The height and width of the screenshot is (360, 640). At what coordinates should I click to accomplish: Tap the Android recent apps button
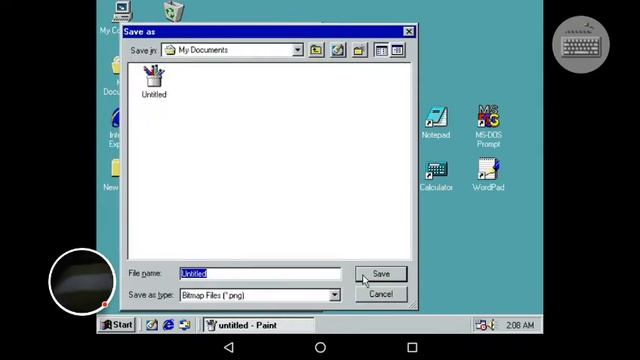[412, 347]
